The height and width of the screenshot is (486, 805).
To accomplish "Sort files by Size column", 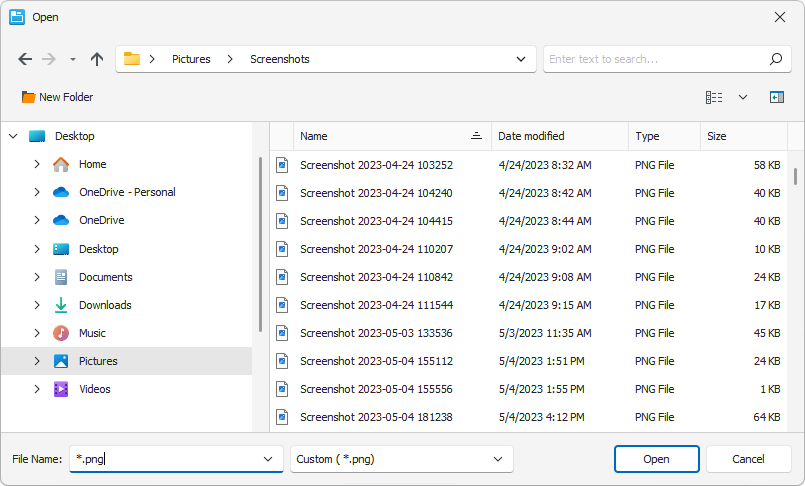I will pos(717,136).
